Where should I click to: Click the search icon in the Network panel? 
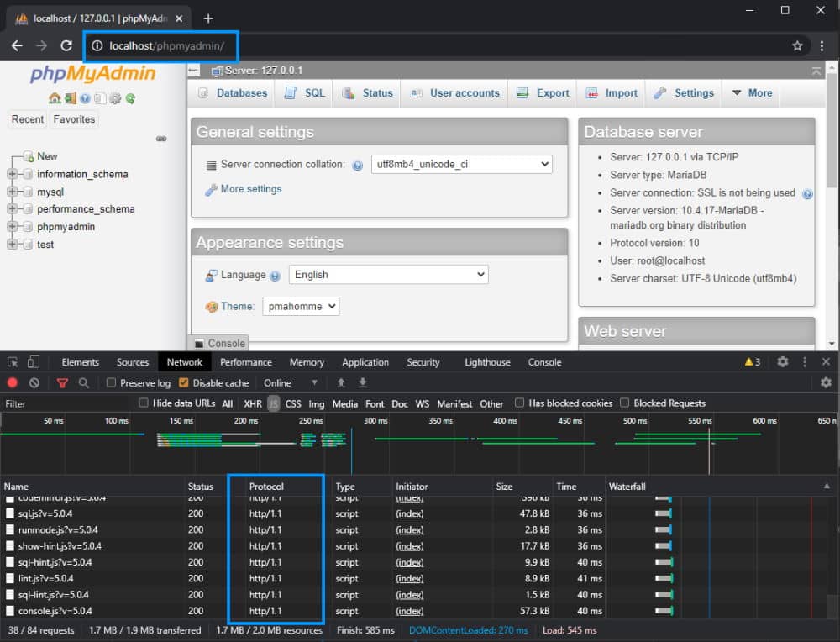[84, 383]
